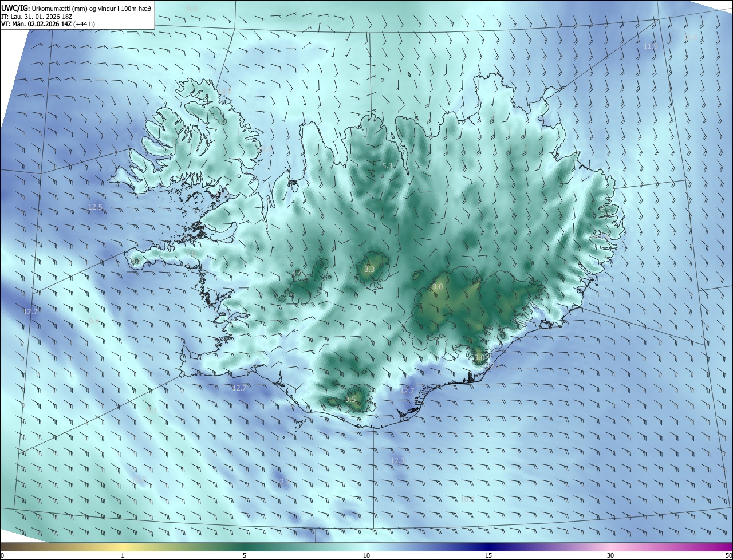The width and height of the screenshot is (733, 560).
Task: Click the colorbar tick label 15
Action: (488, 555)
